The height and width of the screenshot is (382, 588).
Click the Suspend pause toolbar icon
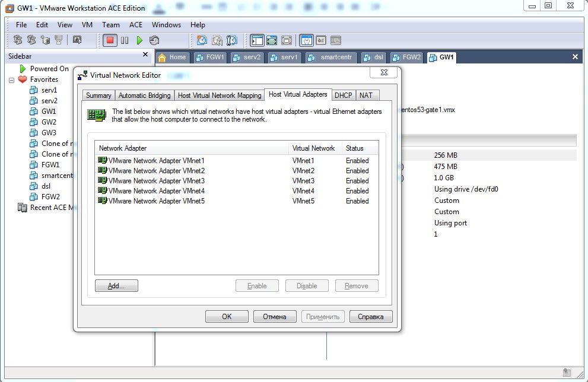click(x=125, y=40)
